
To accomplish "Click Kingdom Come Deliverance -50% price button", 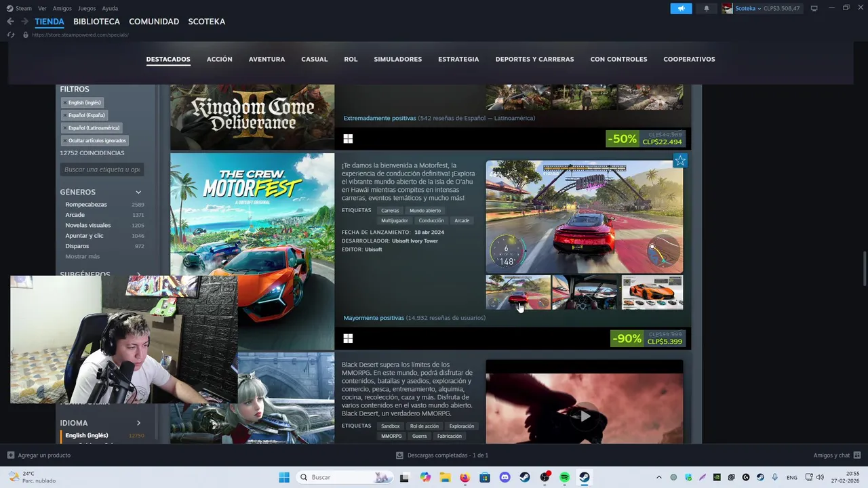I will pyautogui.click(x=646, y=139).
